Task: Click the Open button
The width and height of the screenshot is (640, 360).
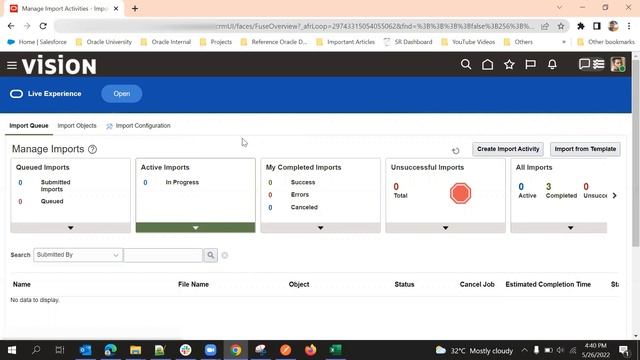Action: coord(122,94)
